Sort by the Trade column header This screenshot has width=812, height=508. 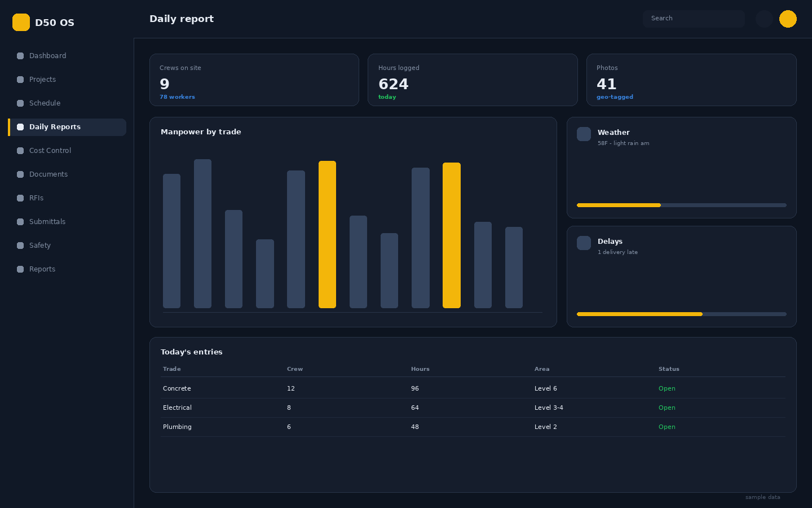[x=172, y=369]
